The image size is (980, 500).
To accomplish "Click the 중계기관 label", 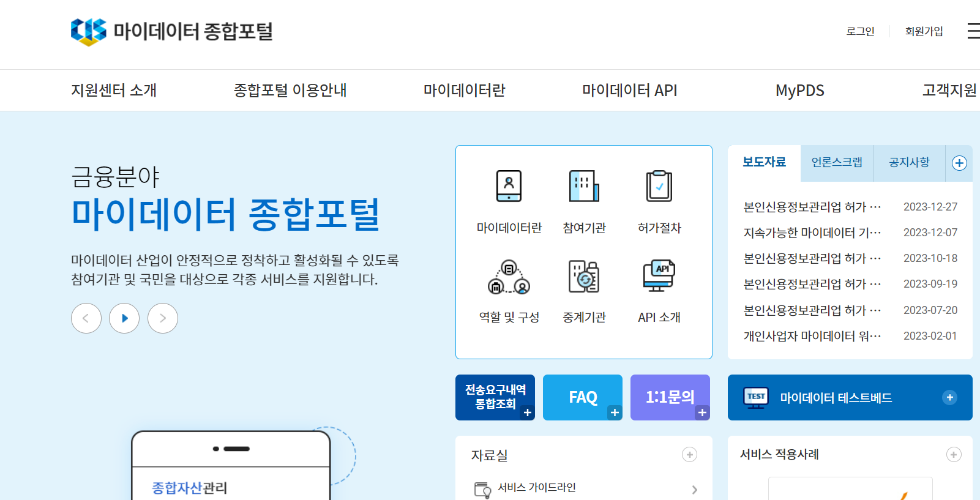I will (x=584, y=317).
